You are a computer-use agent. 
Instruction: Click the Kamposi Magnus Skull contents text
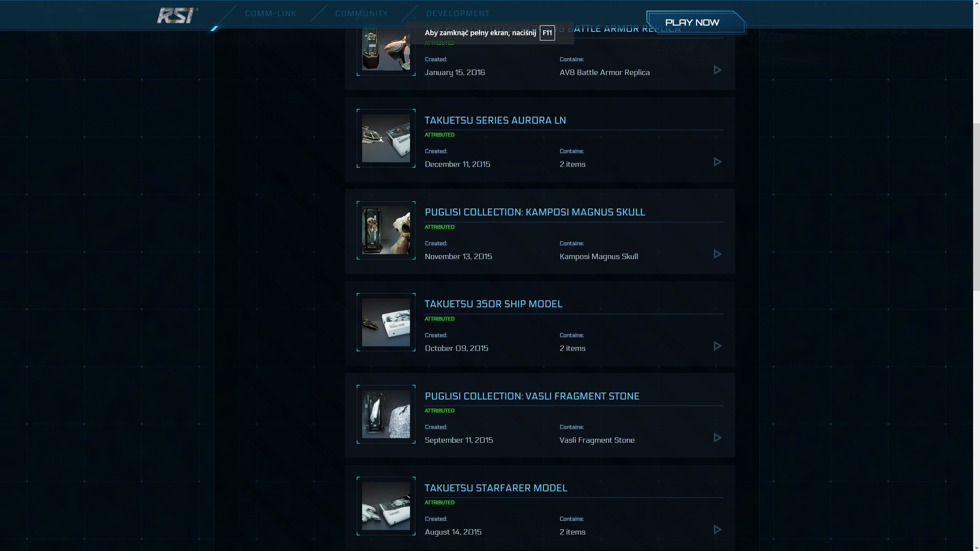[x=599, y=256]
